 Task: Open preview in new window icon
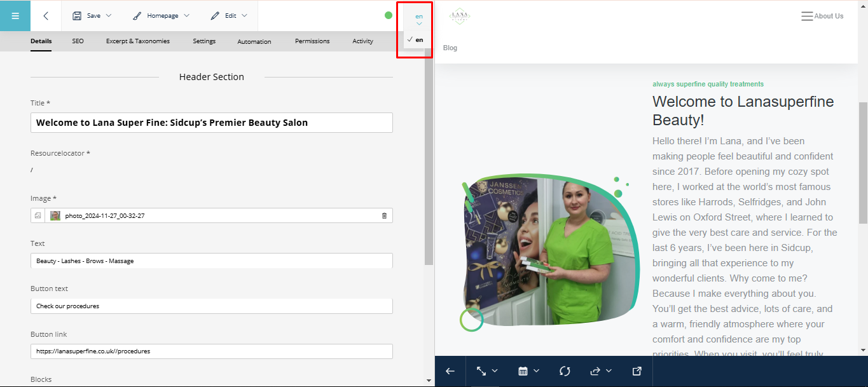click(x=637, y=371)
